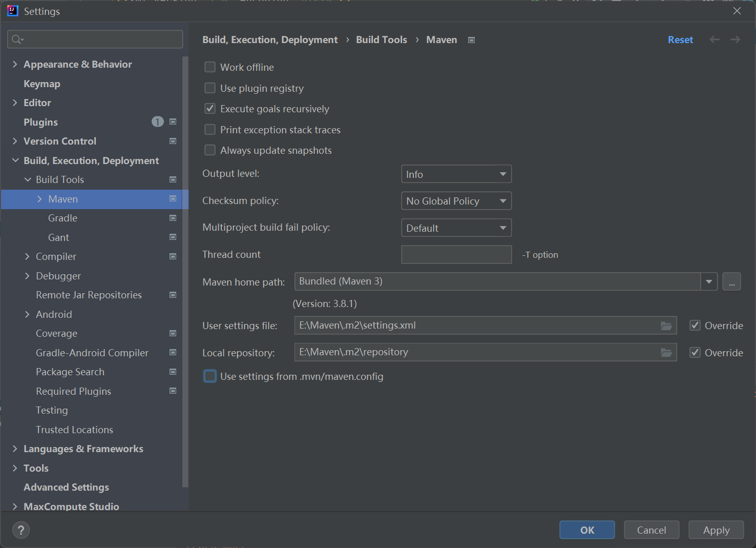The image size is (756, 548).
Task: Open the Multiproject build fail policy dropdown
Action: (x=456, y=228)
